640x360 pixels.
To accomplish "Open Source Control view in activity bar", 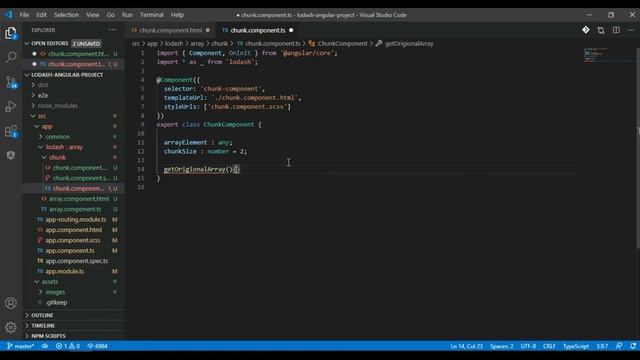I will (x=11, y=82).
